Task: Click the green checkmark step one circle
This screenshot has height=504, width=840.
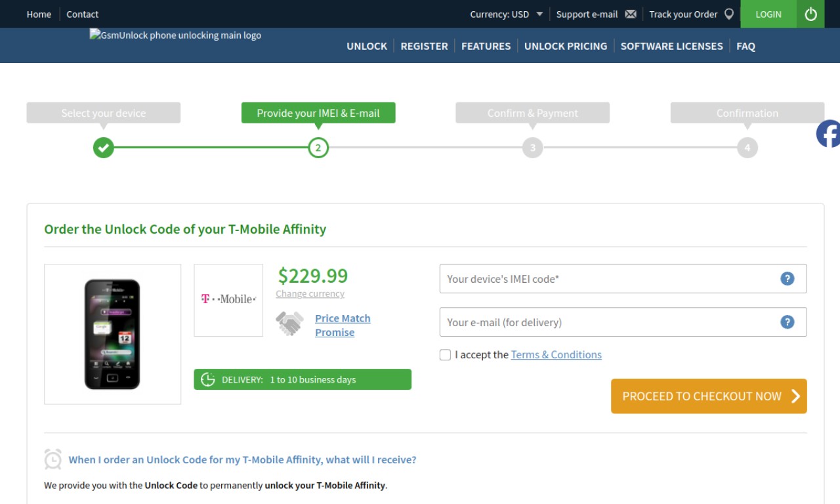Action: pyautogui.click(x=103, y=148)
